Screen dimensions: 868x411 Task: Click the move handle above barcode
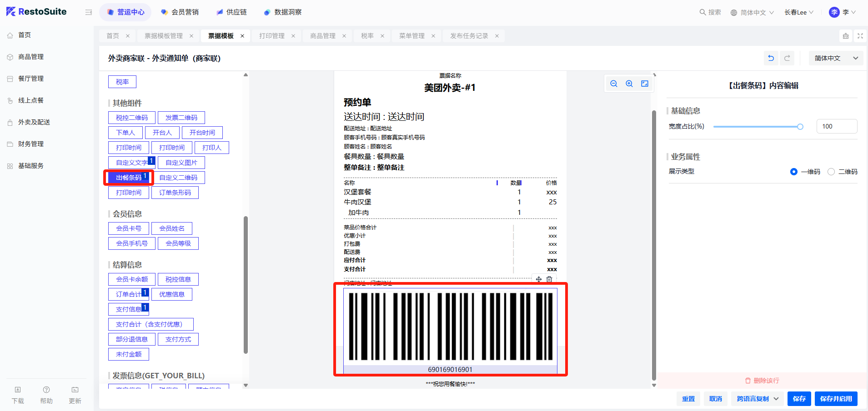point(539,279)
